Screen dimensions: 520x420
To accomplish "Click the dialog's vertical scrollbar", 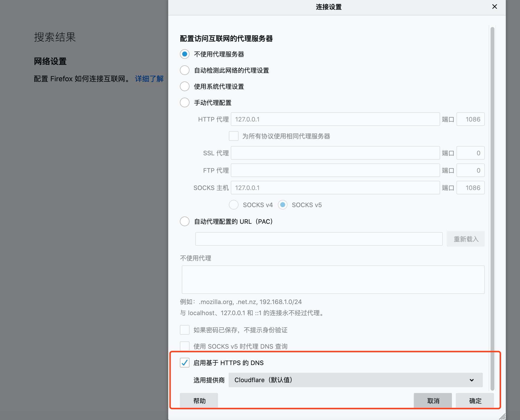I will tap(492, 208).
